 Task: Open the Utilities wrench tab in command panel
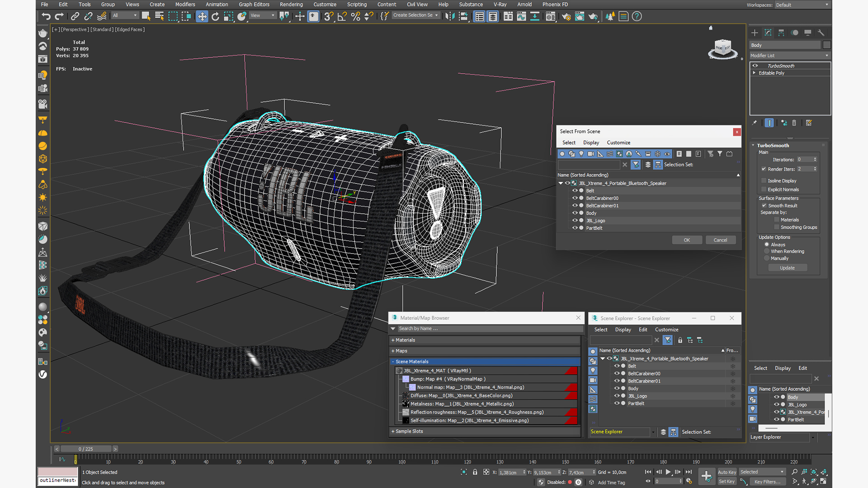click(x=821, y=33)
